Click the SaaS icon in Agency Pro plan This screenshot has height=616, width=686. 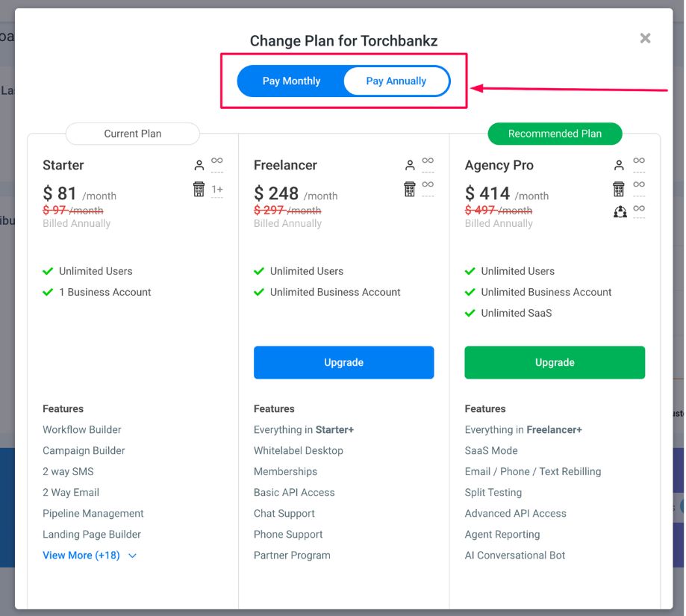point(620,212)
